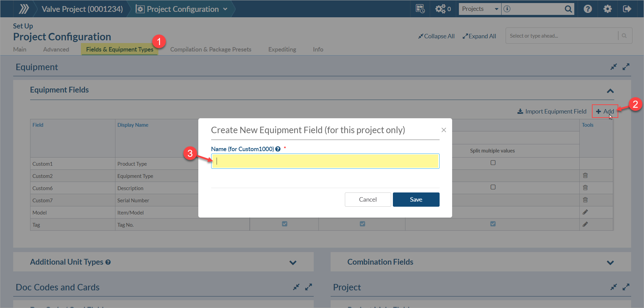Open the settings gear icon in header
The height and width of the screenshot is (308, 644).
point(607,9)
